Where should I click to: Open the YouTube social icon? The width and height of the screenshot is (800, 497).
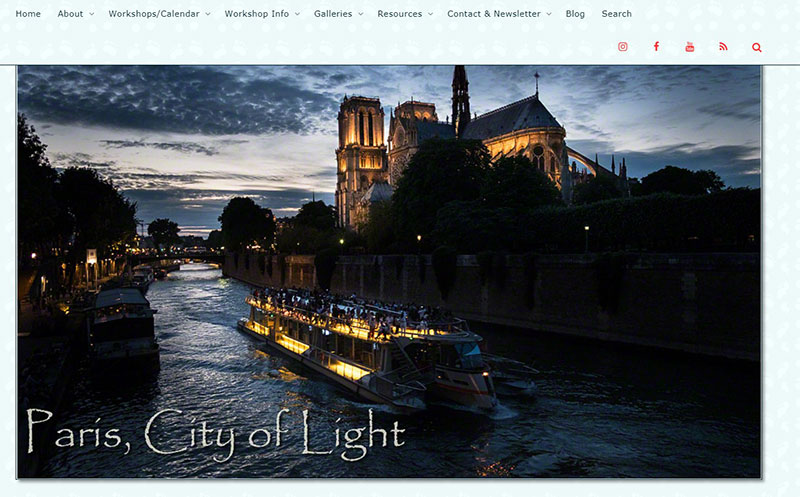pyautogui.click(x=689, y=47)
